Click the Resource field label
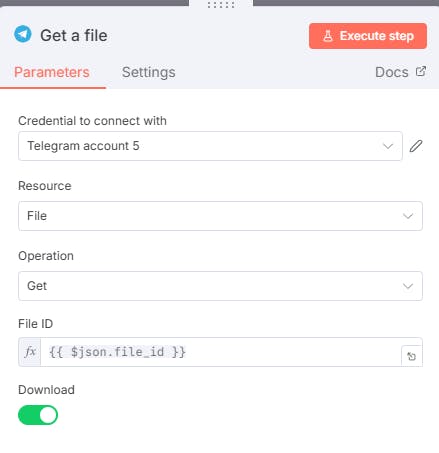This screenshot has height=453, width=439. pos(45,186)
